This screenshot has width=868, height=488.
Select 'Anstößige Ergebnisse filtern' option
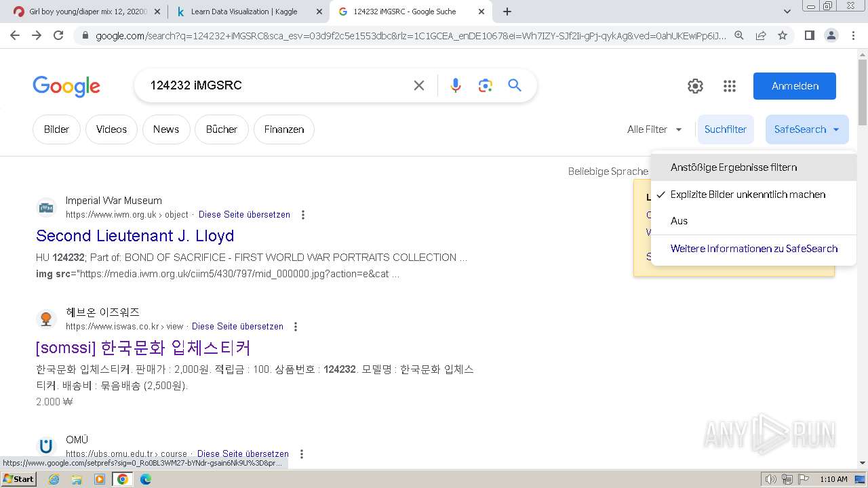[x=753, y=167]
